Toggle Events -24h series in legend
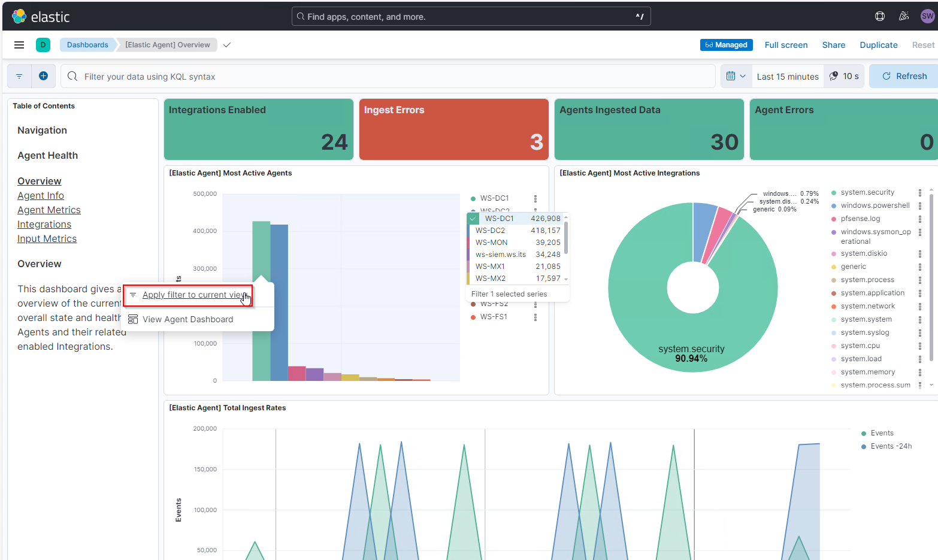The height and width of the screenshot is (560, 938). point(891,446)
